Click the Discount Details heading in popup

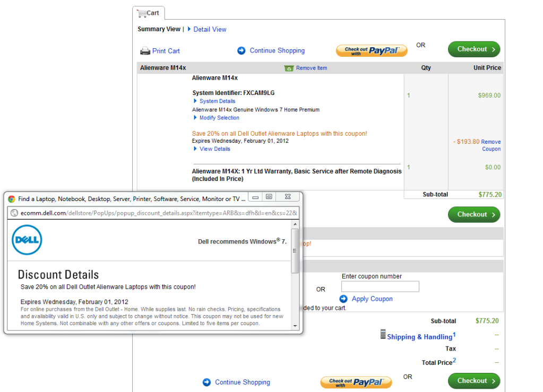58,275
